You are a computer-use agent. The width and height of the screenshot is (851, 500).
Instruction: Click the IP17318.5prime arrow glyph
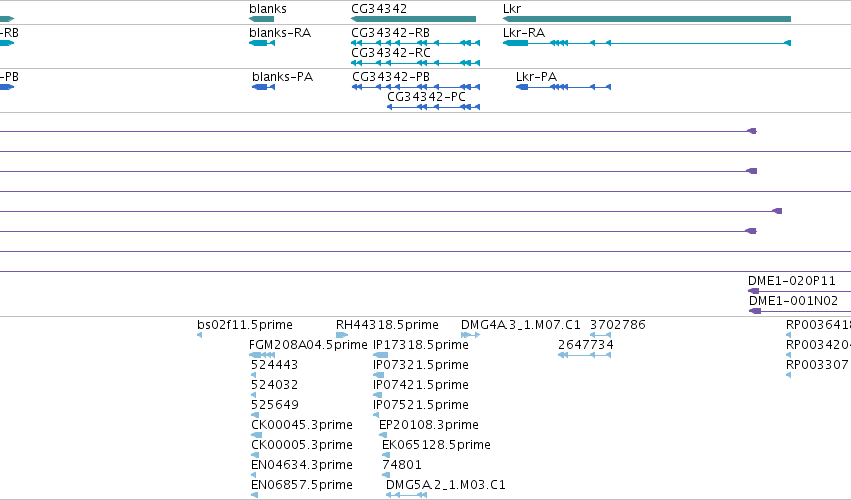click(380, 355)
